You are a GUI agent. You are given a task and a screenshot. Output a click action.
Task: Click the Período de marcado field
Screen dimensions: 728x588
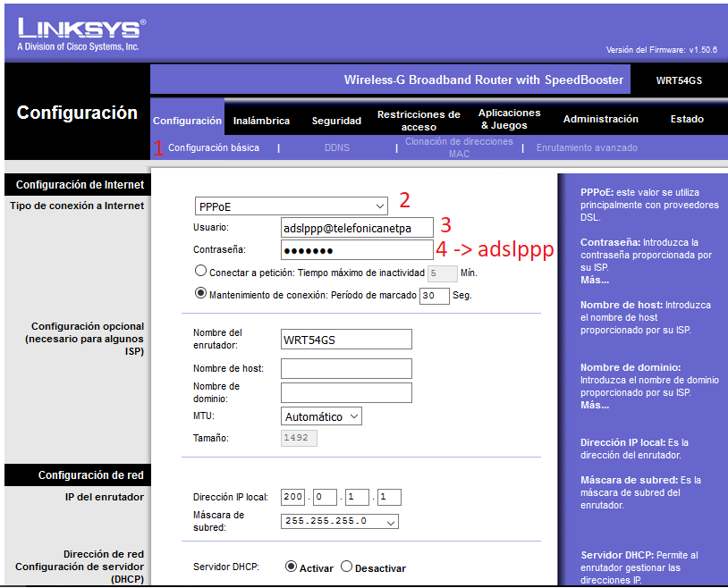click(434, 296)
